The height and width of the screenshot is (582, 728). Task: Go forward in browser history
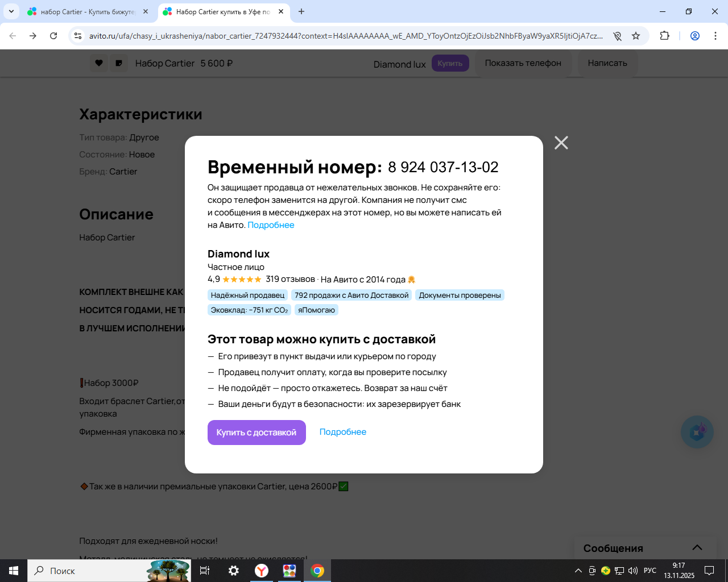tap(33, 36)
